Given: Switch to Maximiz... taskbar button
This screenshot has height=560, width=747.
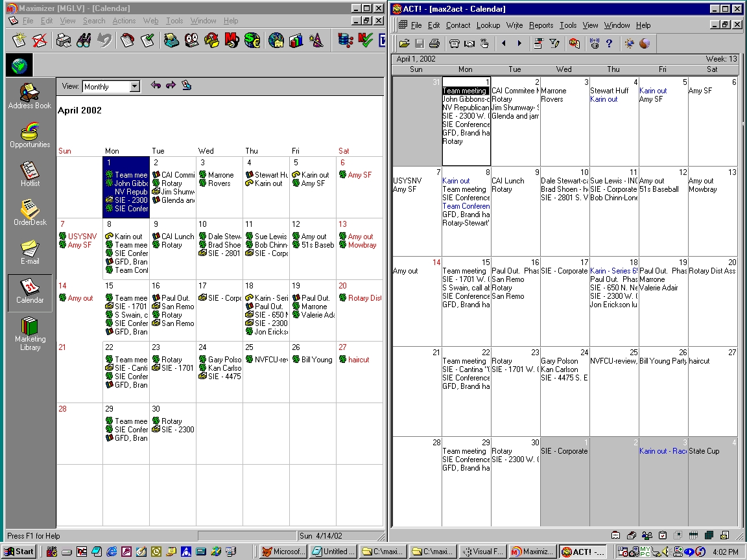Looking at the screenshot, I should tap(532, 552).
